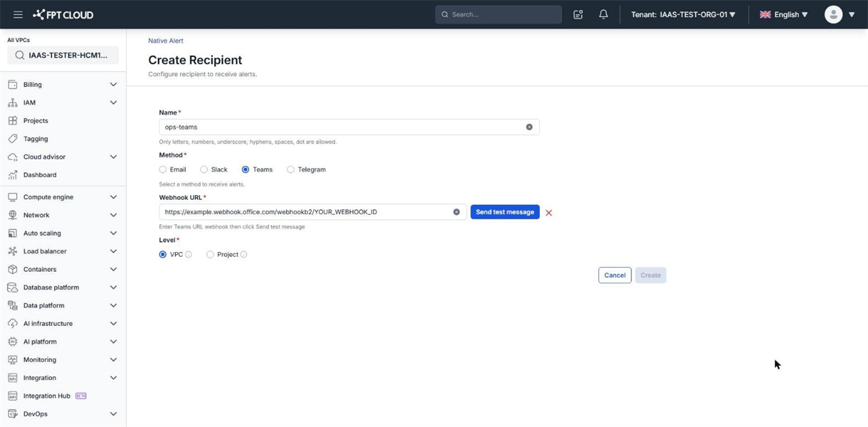Image resolution: width=868 pixels, height=427 pixels.
Task: Show info tooltip next to Project level
Action: (243, 255)
